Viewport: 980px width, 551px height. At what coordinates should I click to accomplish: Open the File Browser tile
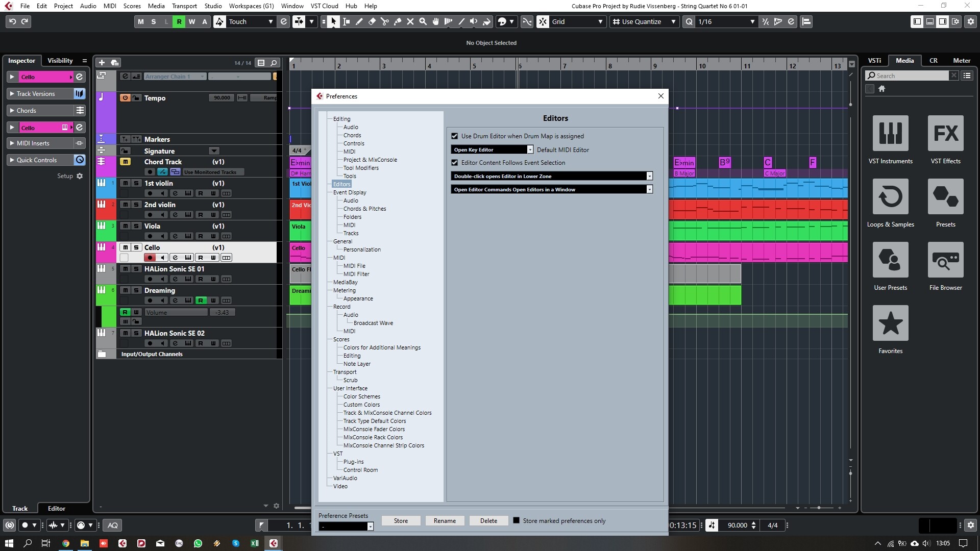click(x=946, y=266)
